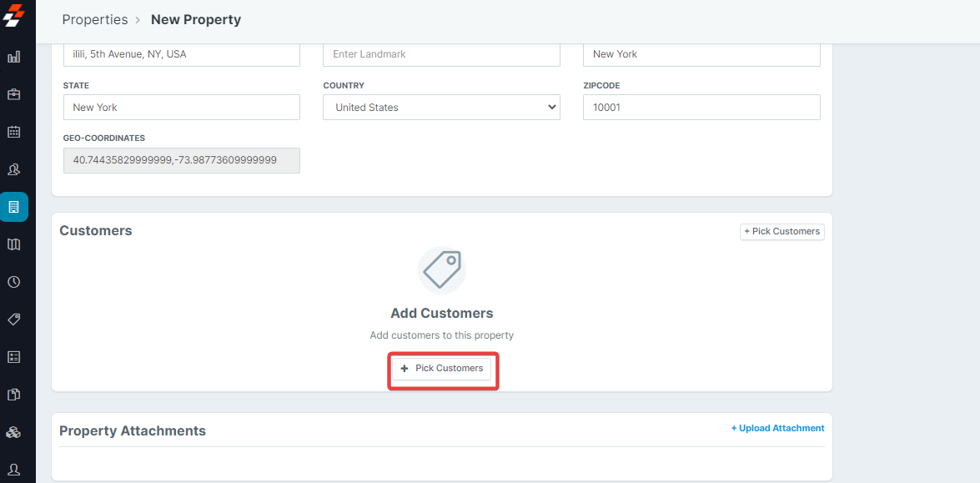
Task: Focus the Zipcode field containing 10001
Action: [701, 108]
